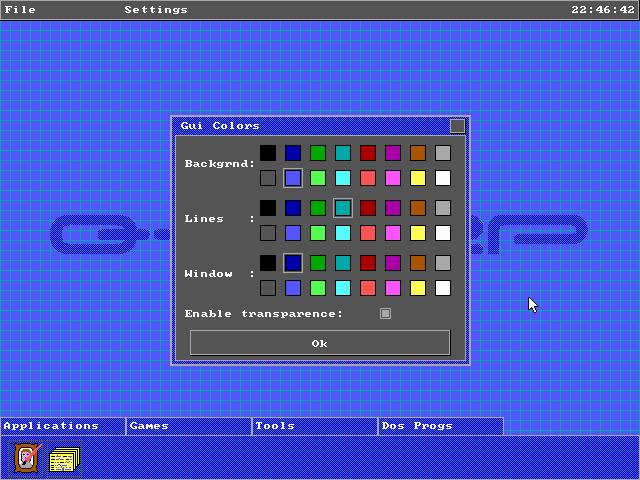Pick bright green for Backgrnd color
The image size is (640, 480).
pyautogui.click(x=318, y=178)
